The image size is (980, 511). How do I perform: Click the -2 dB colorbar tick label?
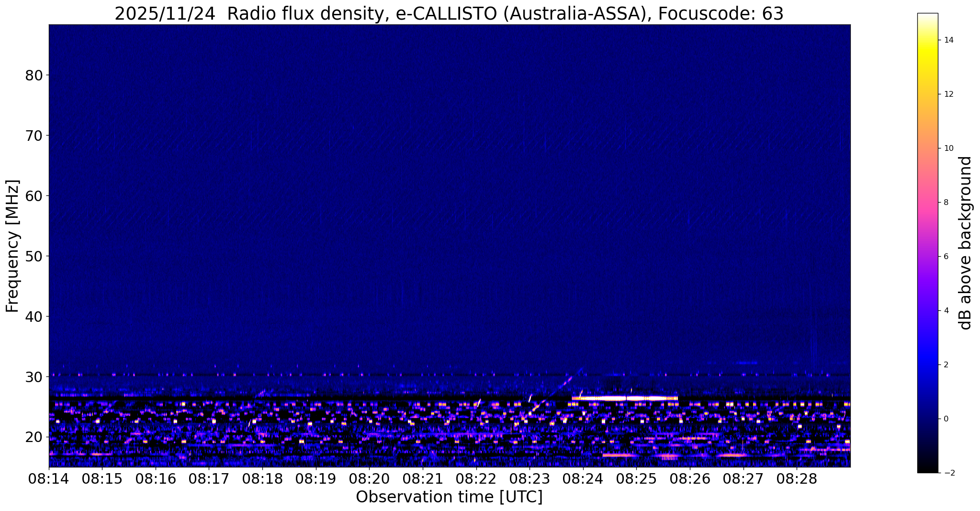coord(948,473)
